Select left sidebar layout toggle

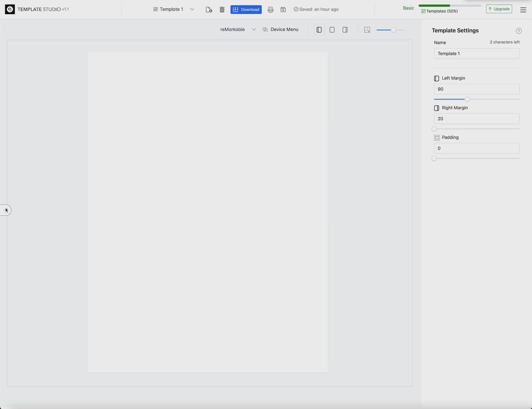(319, 30)
